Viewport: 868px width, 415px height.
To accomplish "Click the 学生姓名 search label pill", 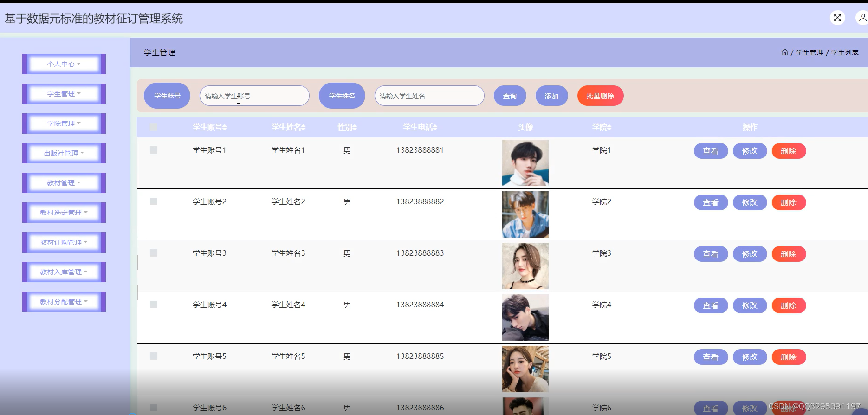I will 342,96.
